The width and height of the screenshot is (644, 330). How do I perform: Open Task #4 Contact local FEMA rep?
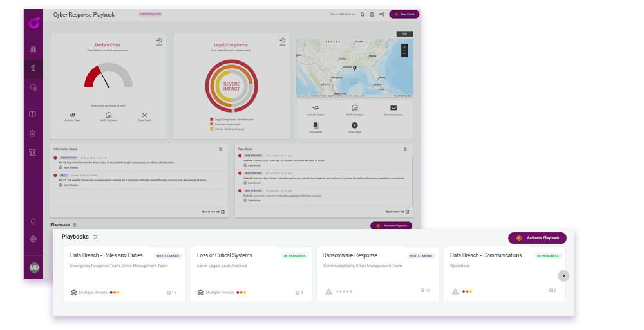325,160
